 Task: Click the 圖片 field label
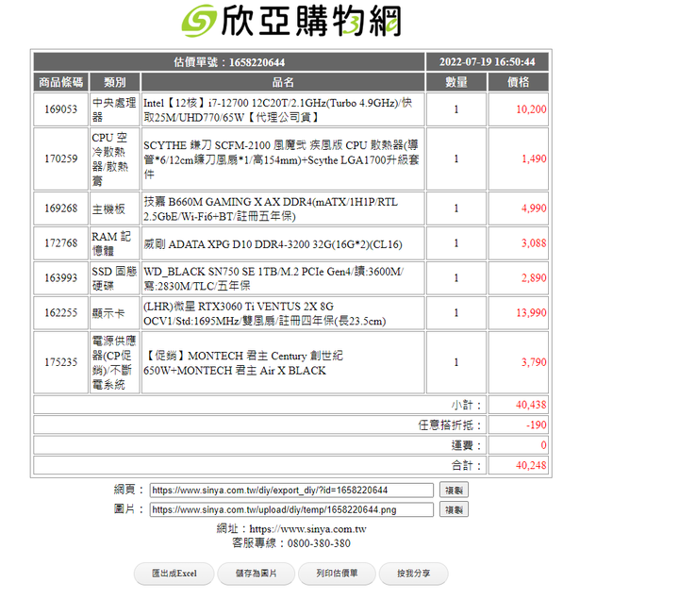(128, 509)
